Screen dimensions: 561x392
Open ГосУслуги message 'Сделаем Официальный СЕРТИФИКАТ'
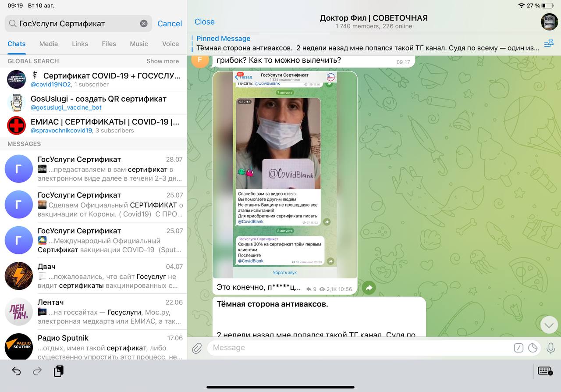(93, 204)
